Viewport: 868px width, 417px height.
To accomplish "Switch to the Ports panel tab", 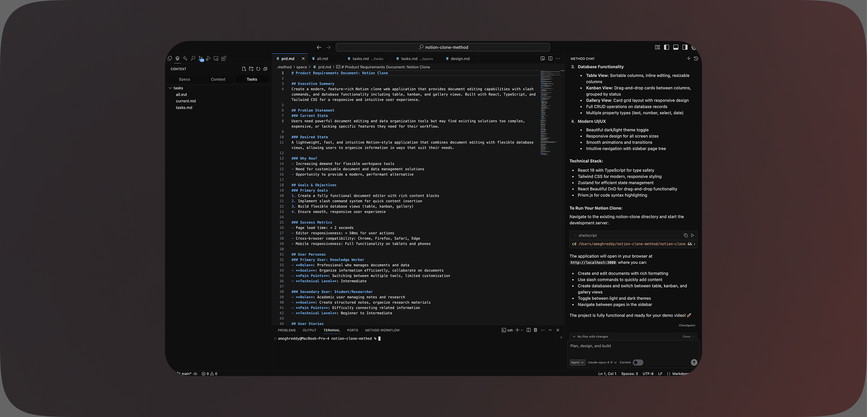I will (353, 330).
